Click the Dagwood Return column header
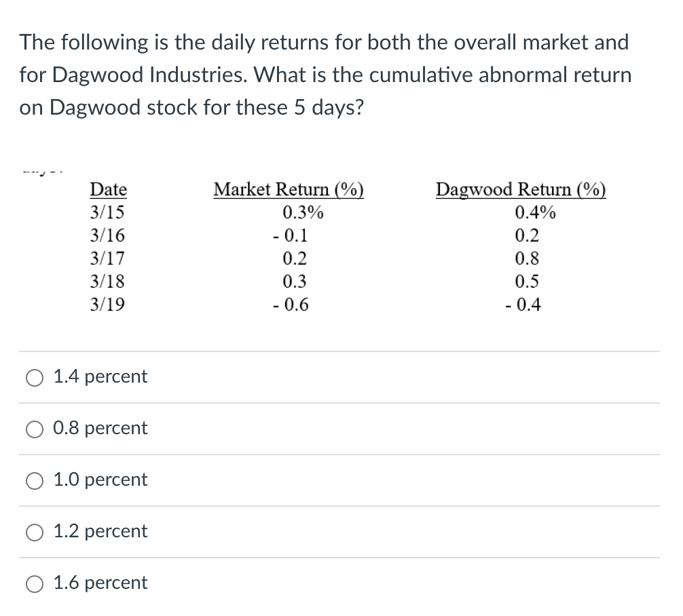 520,190
